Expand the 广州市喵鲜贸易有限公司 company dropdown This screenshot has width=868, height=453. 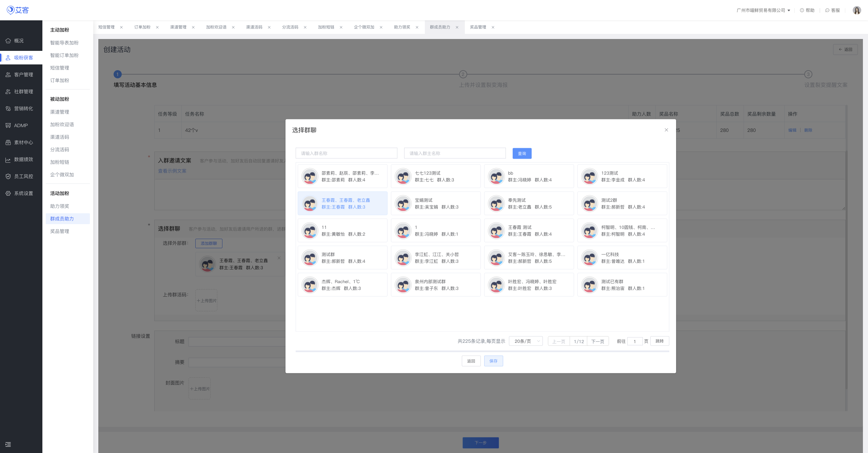(763, 10)
